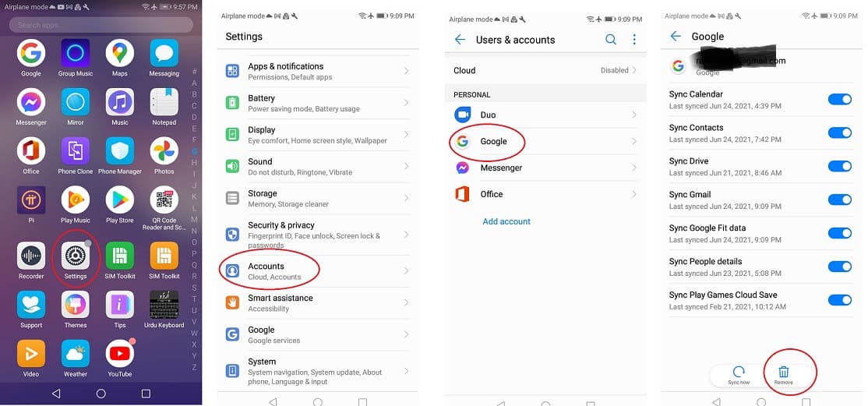Select Google under Personal accounts

[x=493, y=141]
